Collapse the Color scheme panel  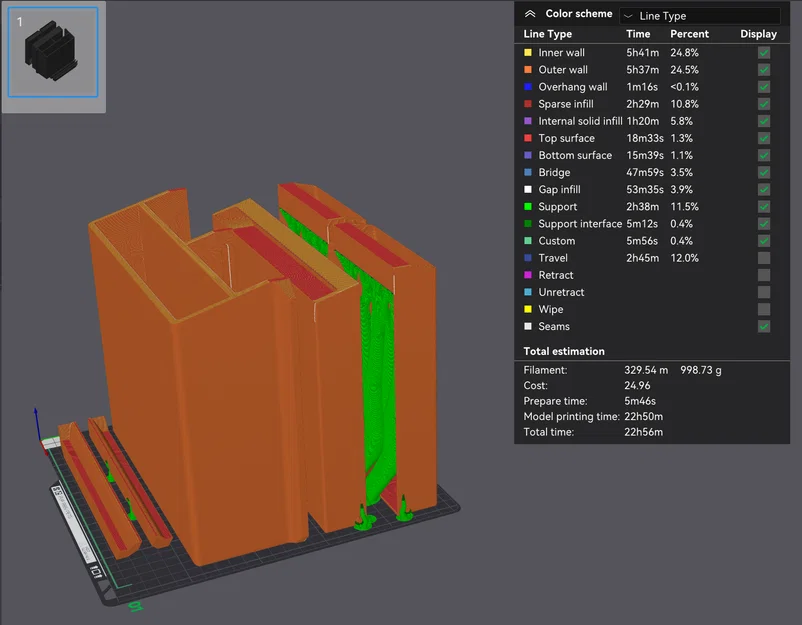click(x=530, y=15)
